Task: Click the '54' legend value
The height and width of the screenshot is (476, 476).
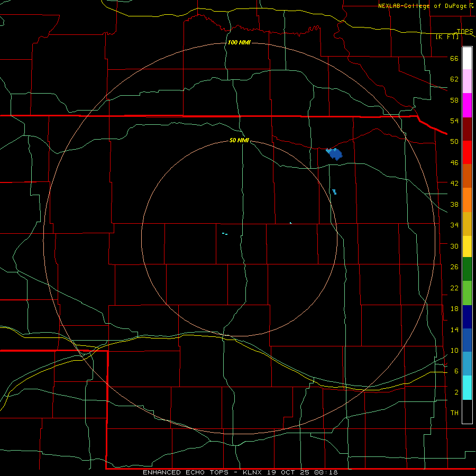Action: coord(454,121)
